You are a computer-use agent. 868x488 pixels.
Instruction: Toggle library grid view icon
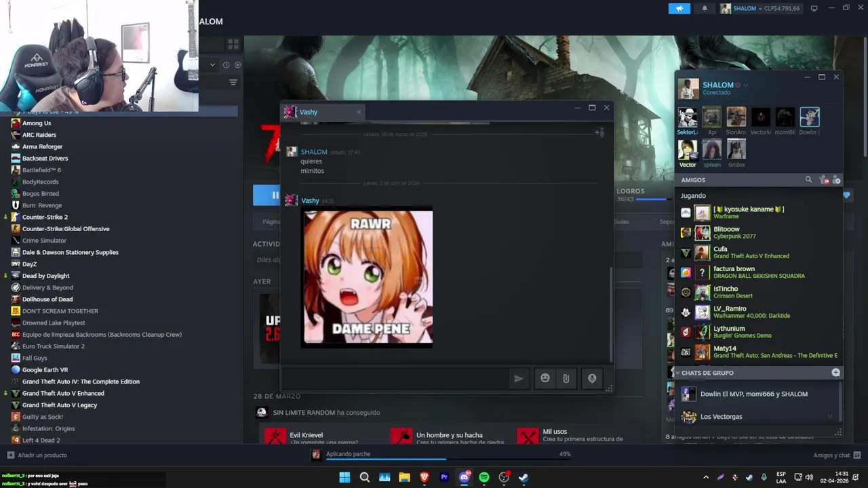coord(233,44)
